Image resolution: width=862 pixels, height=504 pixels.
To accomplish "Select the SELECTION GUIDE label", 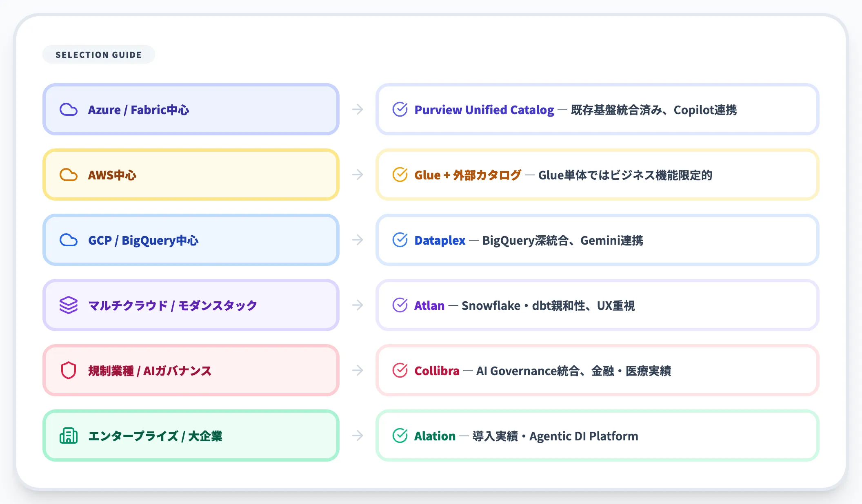I will click(99, 54).
